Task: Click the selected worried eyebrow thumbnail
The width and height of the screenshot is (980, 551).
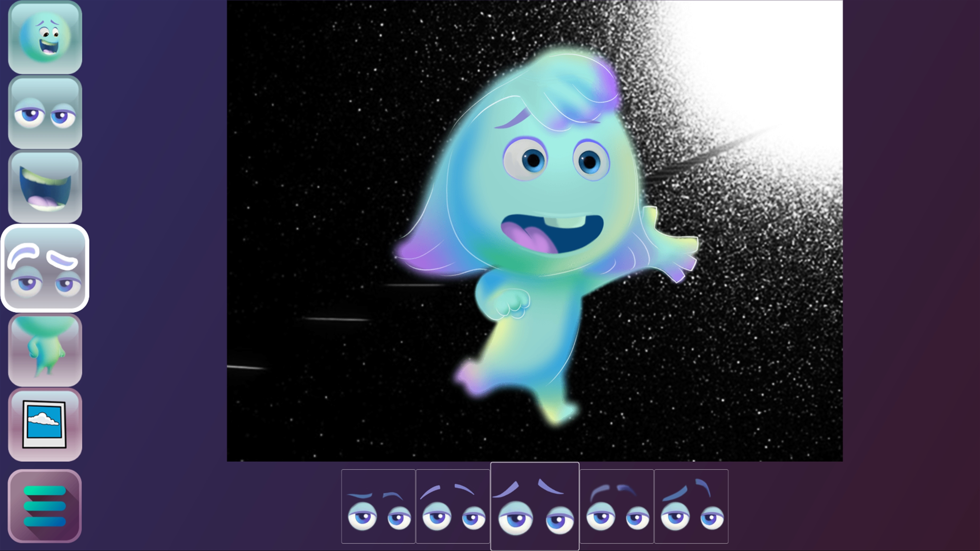Action: click(x=534, y=506)
